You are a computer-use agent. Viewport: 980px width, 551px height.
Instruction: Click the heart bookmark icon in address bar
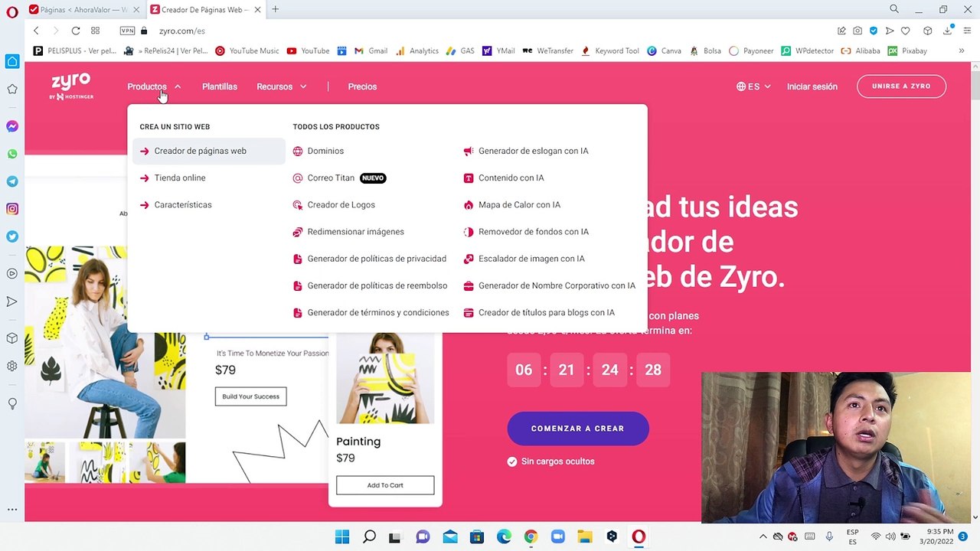(x=905, y=31)
